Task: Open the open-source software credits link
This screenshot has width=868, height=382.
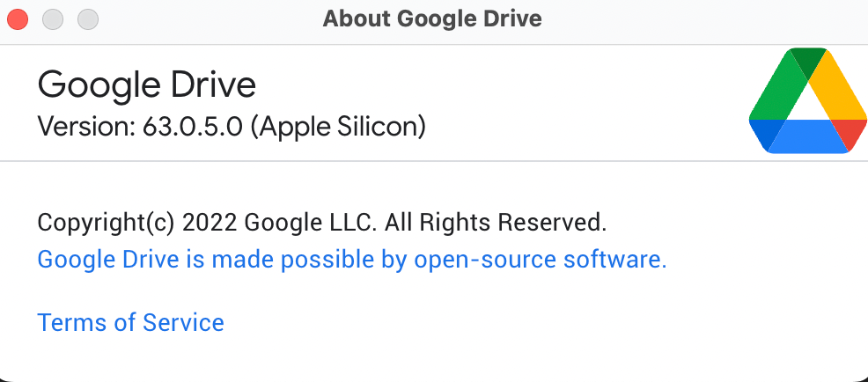Action: (352, 260)
